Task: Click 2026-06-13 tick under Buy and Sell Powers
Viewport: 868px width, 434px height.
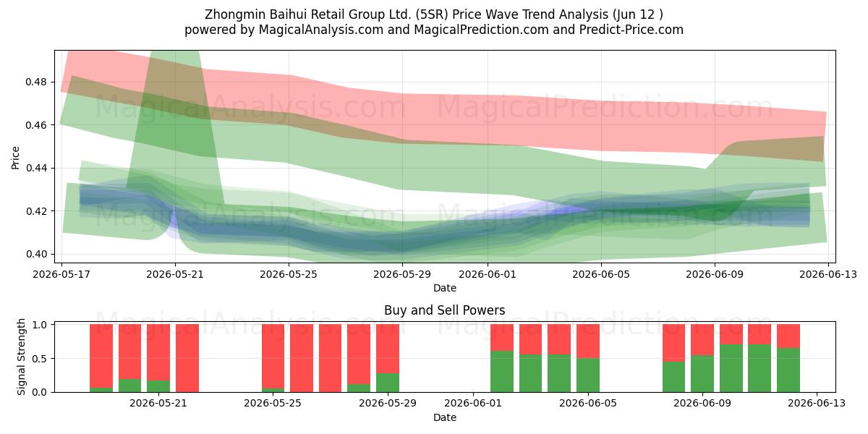Action: pyautogui.click(x=817, y=404)
